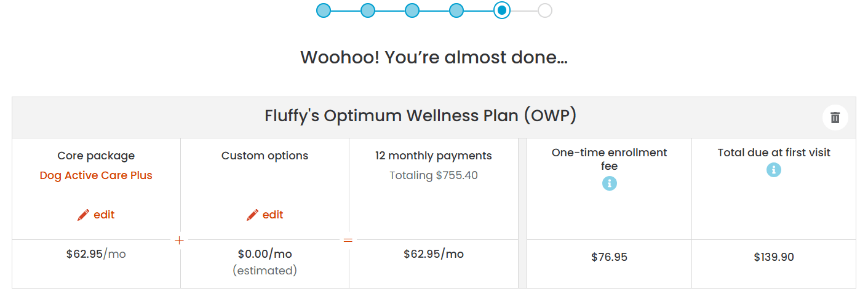The image size is (868, 299).
Task: Select the third progress step circle
Action: point(412,10)
